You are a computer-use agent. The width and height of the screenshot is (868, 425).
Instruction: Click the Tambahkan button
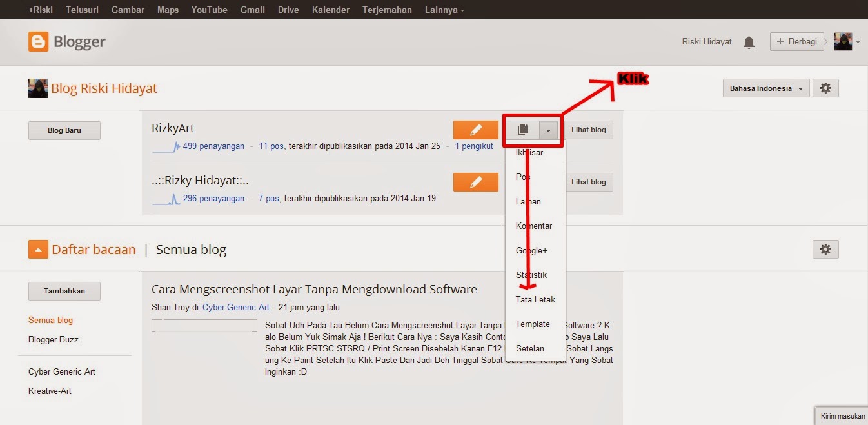point(64,291)
